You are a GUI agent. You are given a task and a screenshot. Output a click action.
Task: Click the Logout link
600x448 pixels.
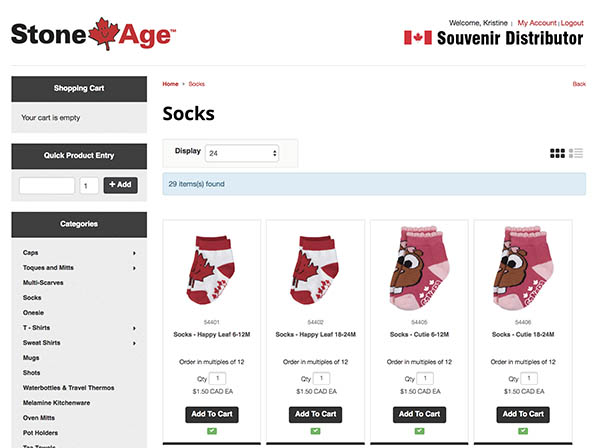click(x=572, y=23)
